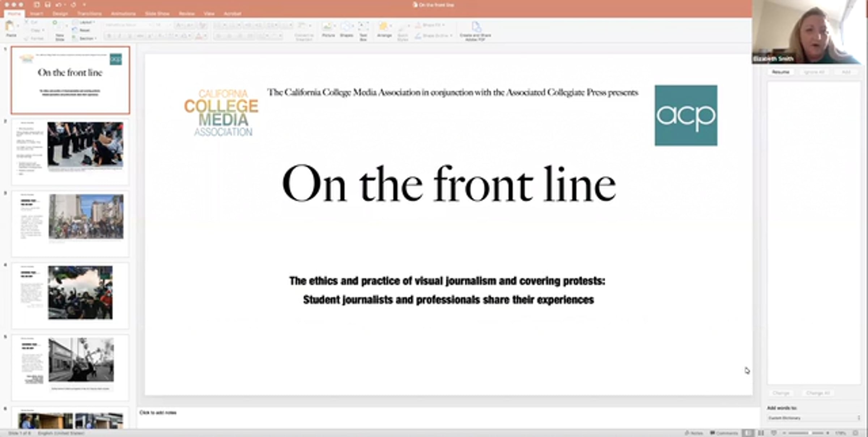Click the Save icon in title bar
Screen dimensions: 868x437
pos(47,5)
